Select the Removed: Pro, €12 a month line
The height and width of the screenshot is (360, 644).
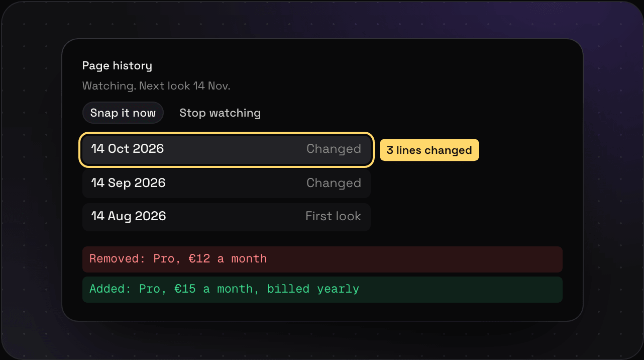[323, 259]
